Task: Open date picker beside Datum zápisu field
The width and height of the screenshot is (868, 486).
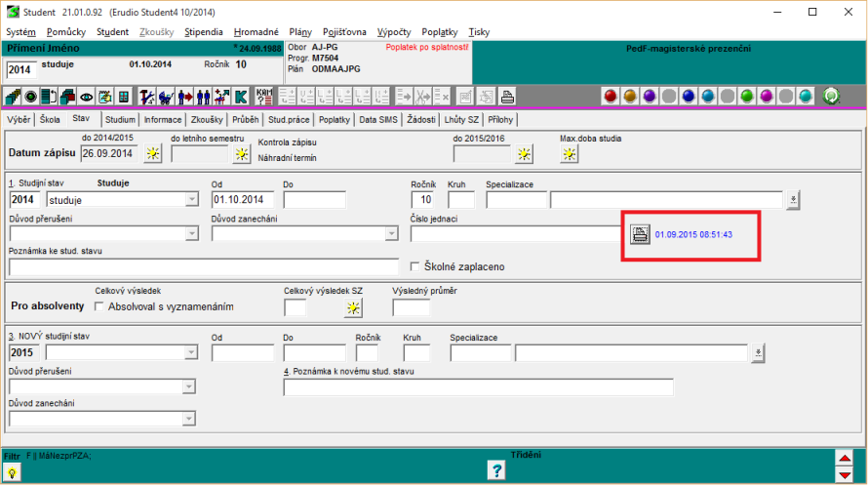Action: pos(153,153)
